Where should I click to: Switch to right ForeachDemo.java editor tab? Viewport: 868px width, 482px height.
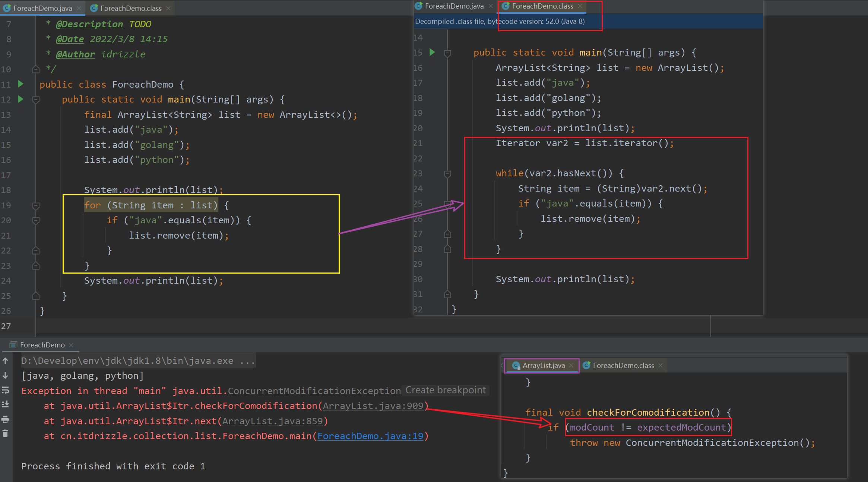(x=454, y=6)
